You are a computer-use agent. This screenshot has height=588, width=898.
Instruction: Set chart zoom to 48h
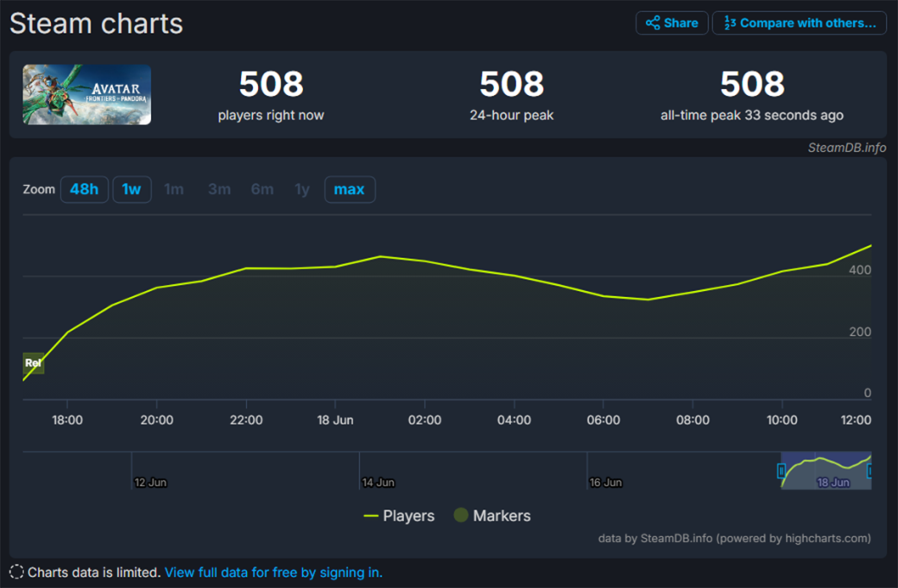(85, 189)
